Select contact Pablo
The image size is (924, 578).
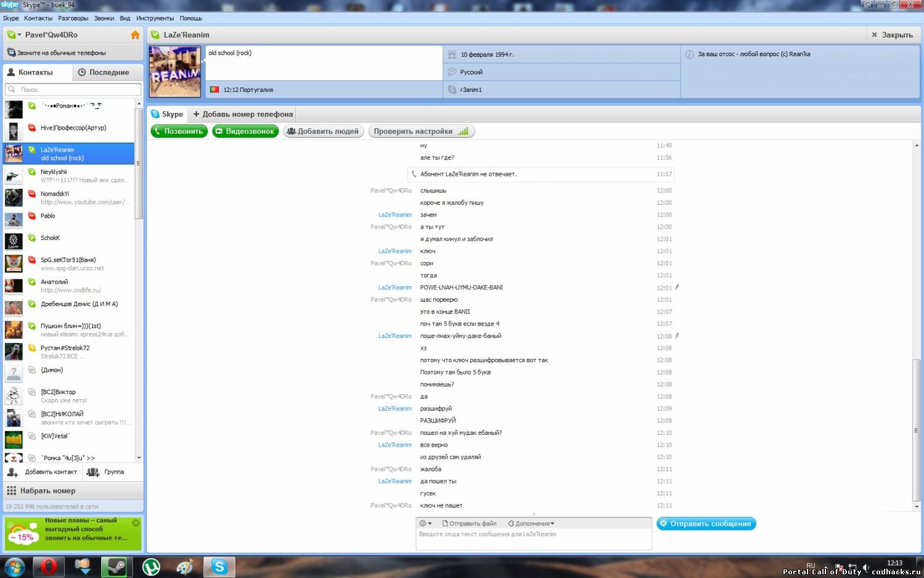[x=69, y=220]
